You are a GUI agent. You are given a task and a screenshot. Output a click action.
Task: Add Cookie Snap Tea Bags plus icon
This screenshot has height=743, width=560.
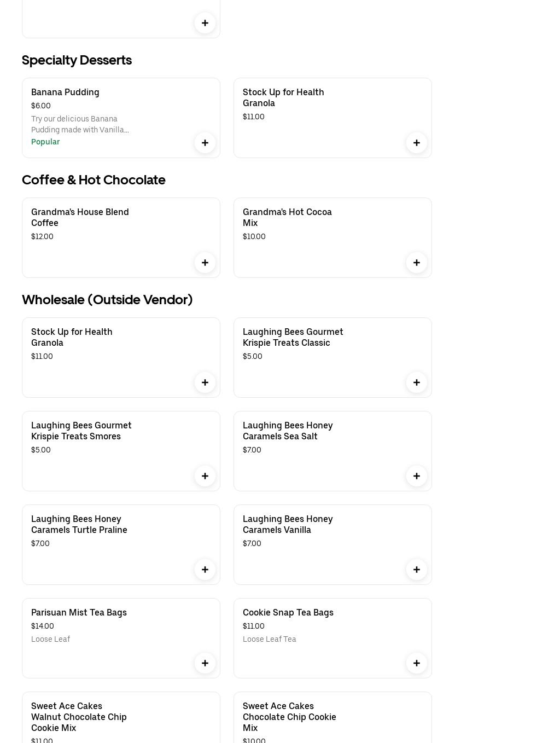(417, 663)
